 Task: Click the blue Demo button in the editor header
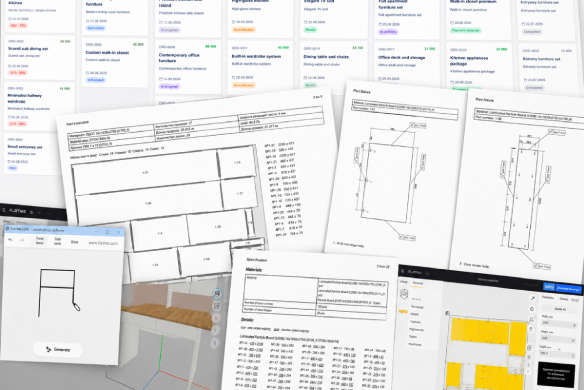549,286
